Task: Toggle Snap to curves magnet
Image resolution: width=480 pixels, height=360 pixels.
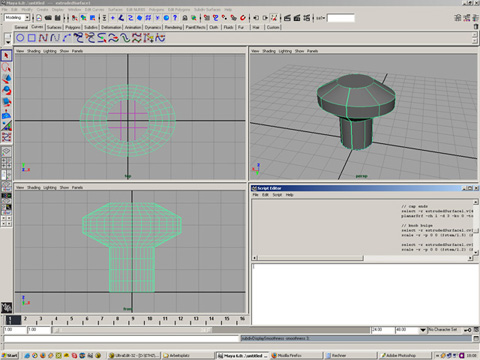Action: tap(216, 18)
